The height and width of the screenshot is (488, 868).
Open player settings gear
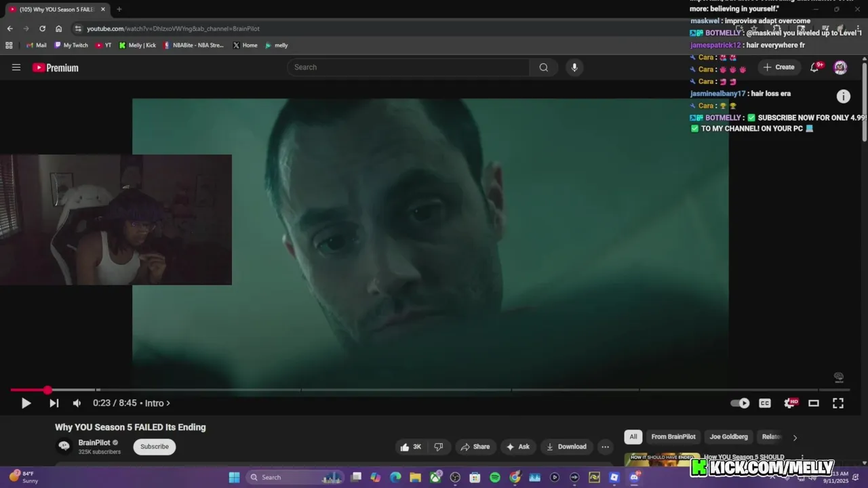coord(790,403)
